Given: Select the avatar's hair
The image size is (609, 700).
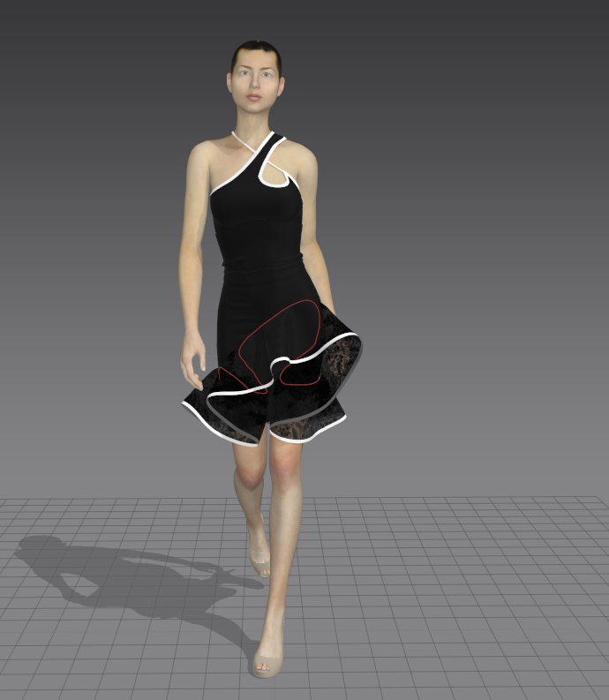Looking at the screenshot, I should (256, 49).
